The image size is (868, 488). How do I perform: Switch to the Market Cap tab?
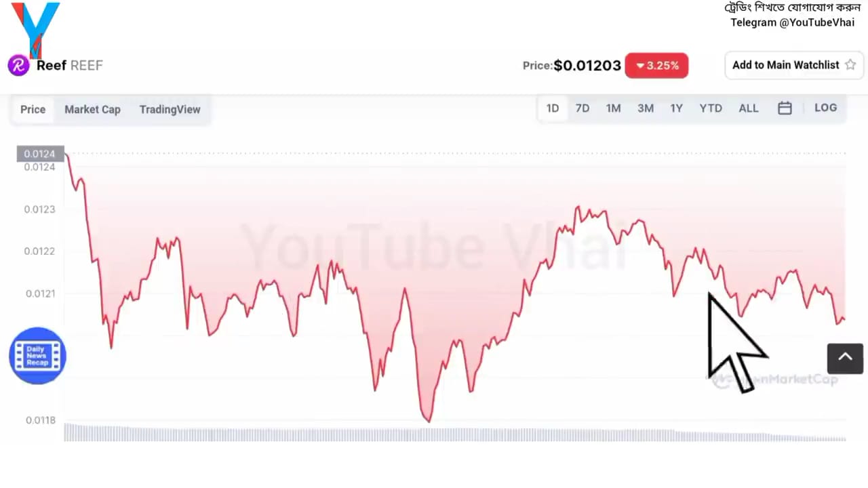(92, 109)
